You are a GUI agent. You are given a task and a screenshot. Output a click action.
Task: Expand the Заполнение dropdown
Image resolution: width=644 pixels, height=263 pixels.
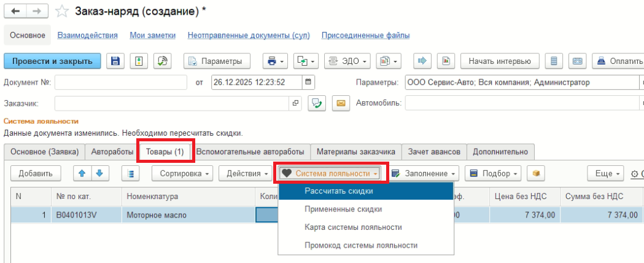[424, 174]
